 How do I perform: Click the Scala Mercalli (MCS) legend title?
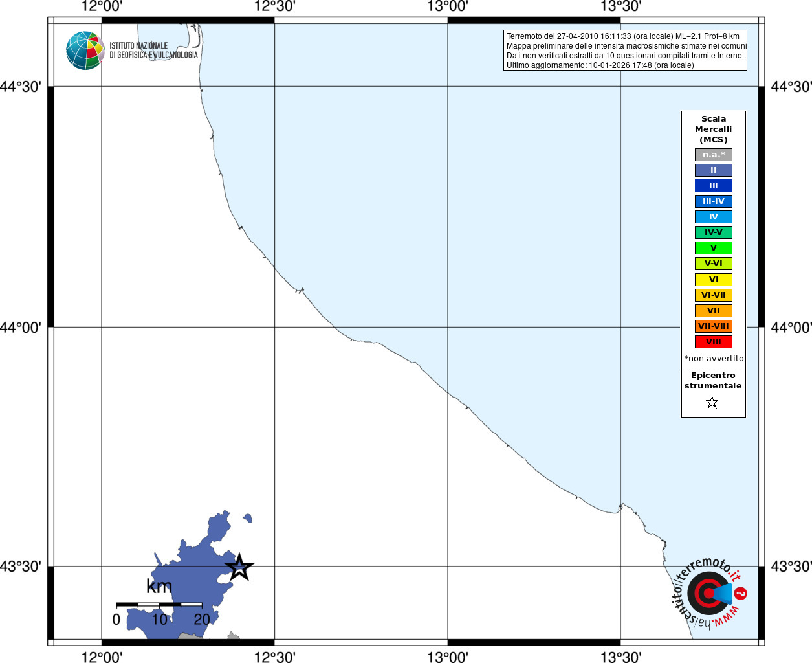tap(713, 129)
